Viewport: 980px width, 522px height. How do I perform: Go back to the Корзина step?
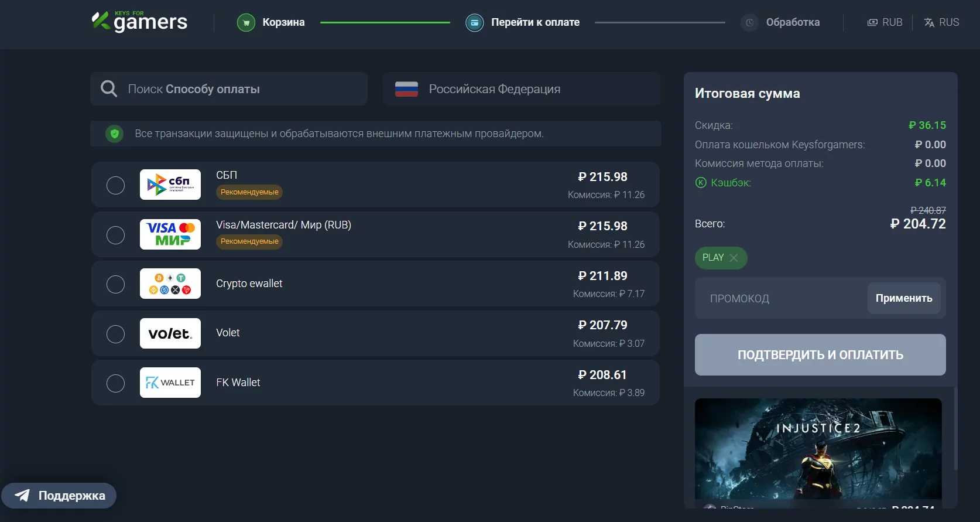283,22
